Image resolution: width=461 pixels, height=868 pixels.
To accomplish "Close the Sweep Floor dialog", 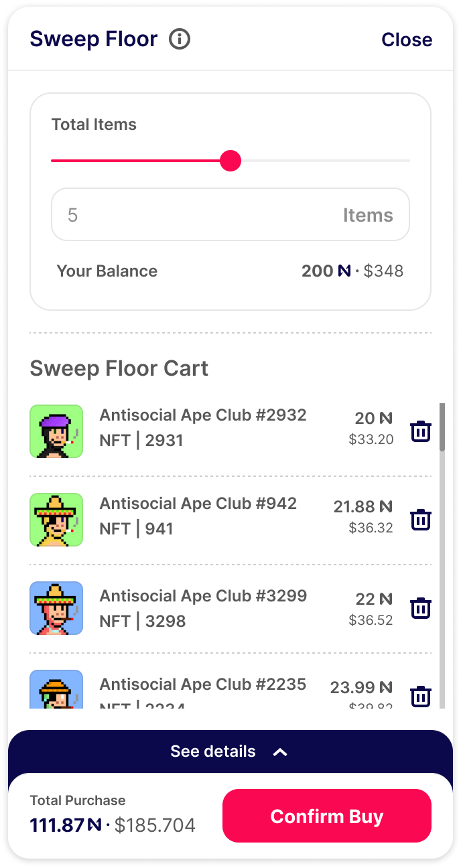I will coord(407,40).
